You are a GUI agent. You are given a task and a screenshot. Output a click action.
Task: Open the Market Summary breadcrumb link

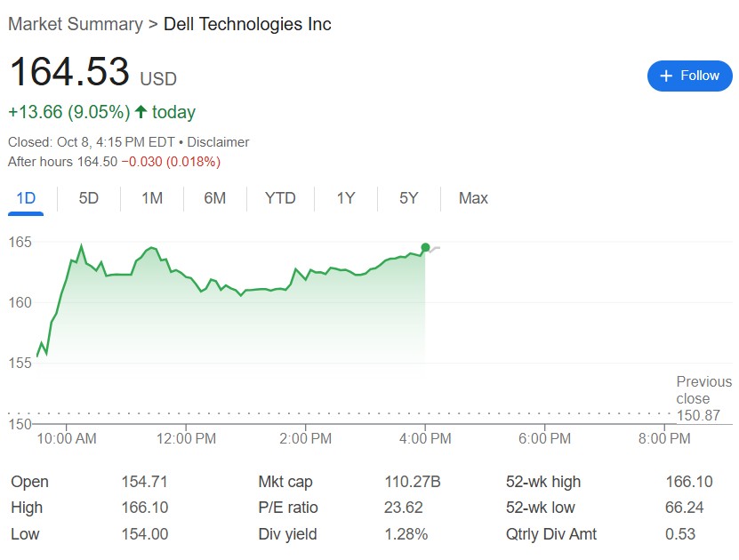point(75,24)
